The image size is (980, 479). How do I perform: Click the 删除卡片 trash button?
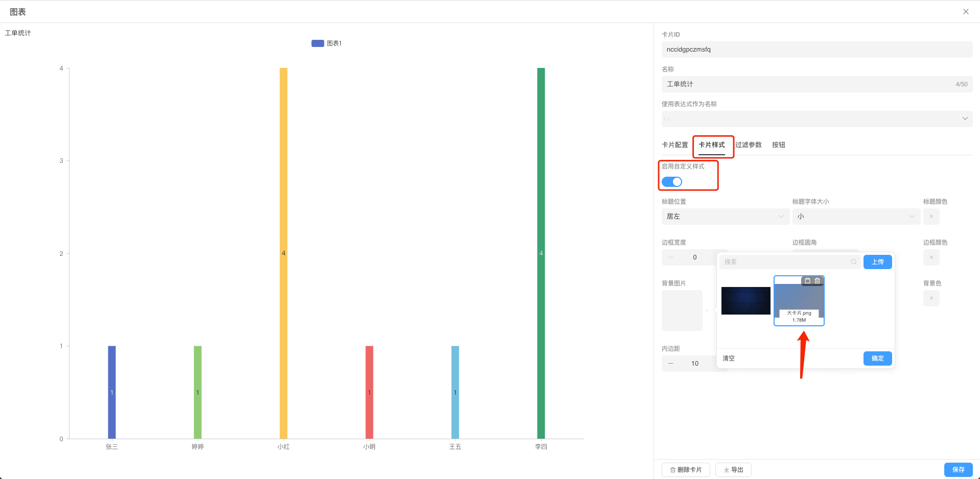[x=686, y=470]
